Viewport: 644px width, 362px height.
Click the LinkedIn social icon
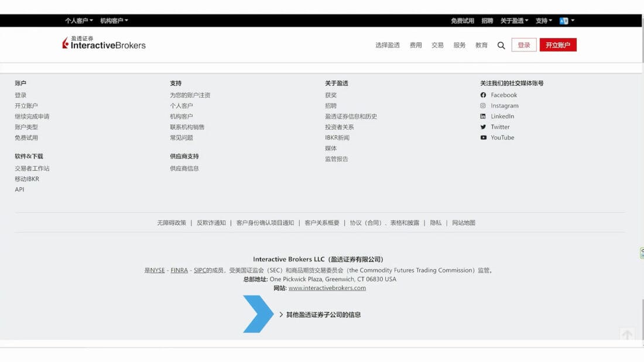click(x=483, y=116)
